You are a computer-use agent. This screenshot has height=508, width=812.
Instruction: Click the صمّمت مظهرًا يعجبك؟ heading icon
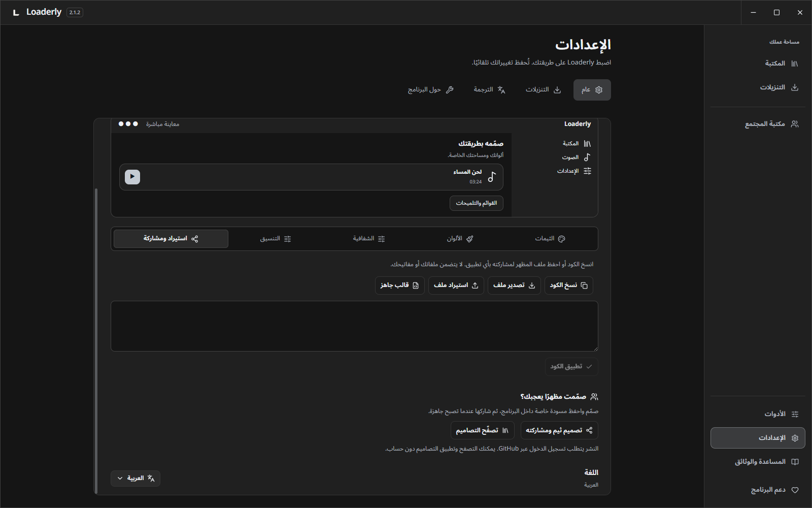click(x=594, y=397)
